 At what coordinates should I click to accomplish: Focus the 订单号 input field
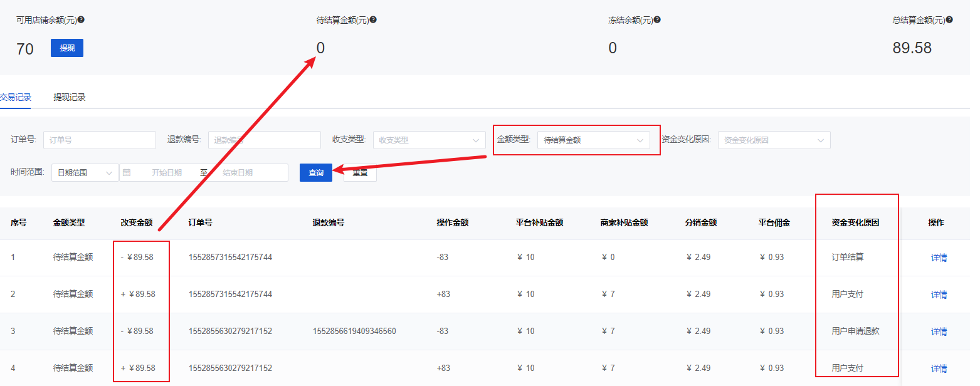point(99,140)
